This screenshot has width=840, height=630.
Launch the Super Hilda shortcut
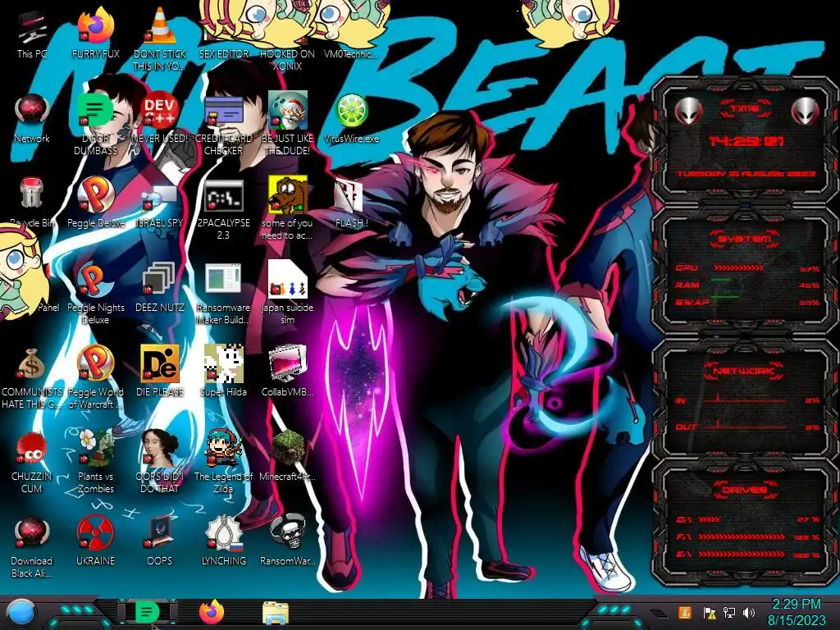point(224,371)
